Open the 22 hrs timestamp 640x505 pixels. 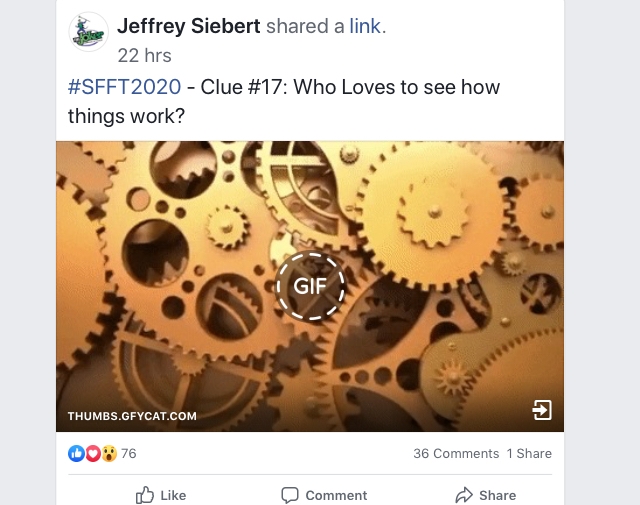click(144, 56)
